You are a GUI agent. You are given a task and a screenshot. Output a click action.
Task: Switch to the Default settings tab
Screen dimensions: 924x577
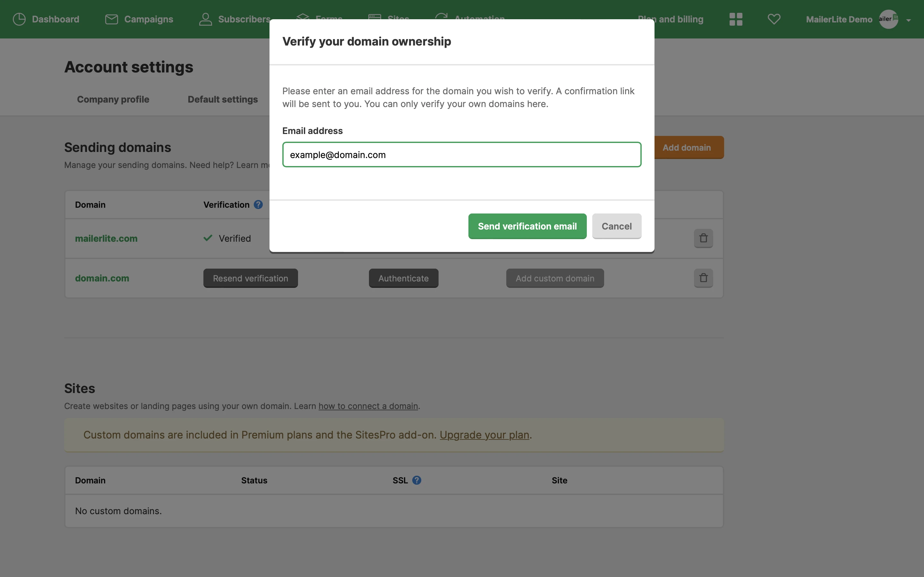(223, 99)
